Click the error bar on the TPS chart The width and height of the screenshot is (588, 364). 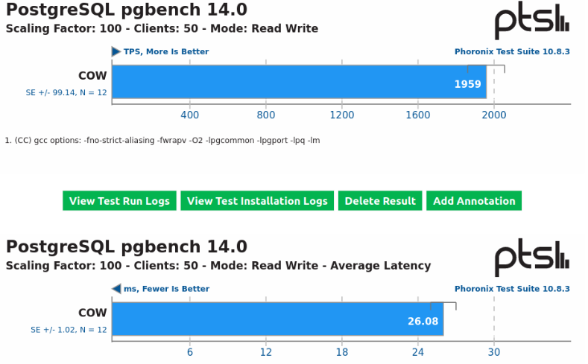click(486, 68)
